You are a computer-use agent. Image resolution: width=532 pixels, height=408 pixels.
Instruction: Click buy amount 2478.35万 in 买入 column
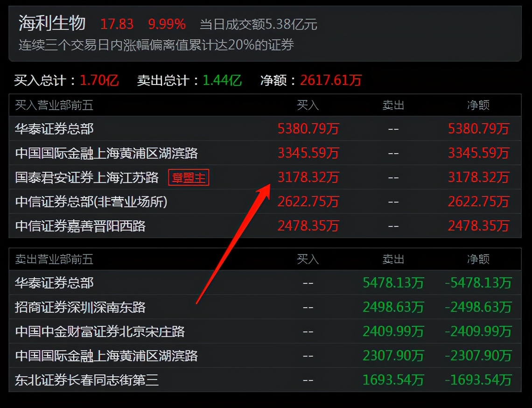[x=308, y=226]
